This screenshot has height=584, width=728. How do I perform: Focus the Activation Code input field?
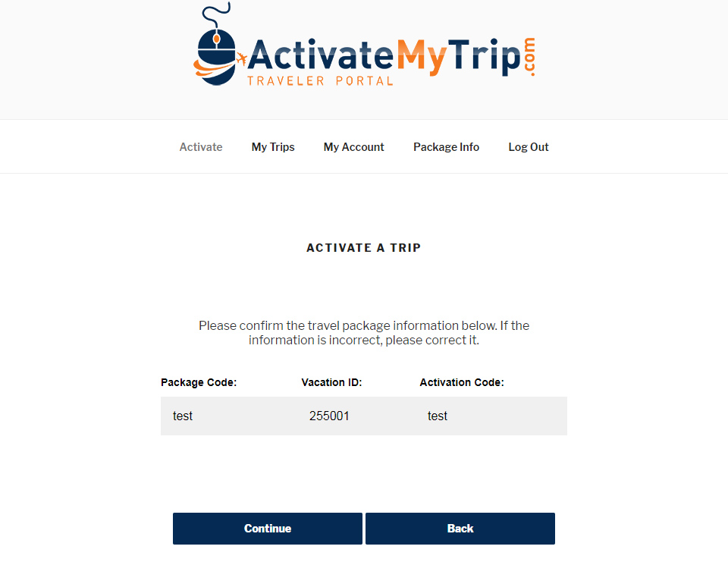click(x=493, y=416)
